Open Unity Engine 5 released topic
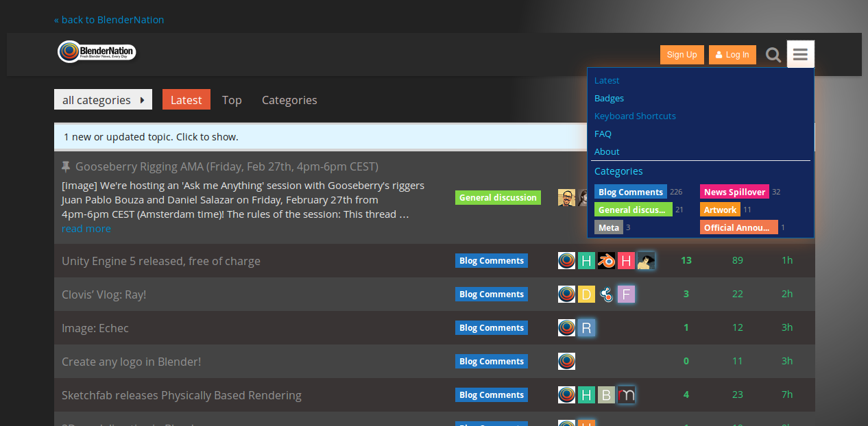This screenshot has width=868, height=426. pyautogui.click(x=161, y=261)
